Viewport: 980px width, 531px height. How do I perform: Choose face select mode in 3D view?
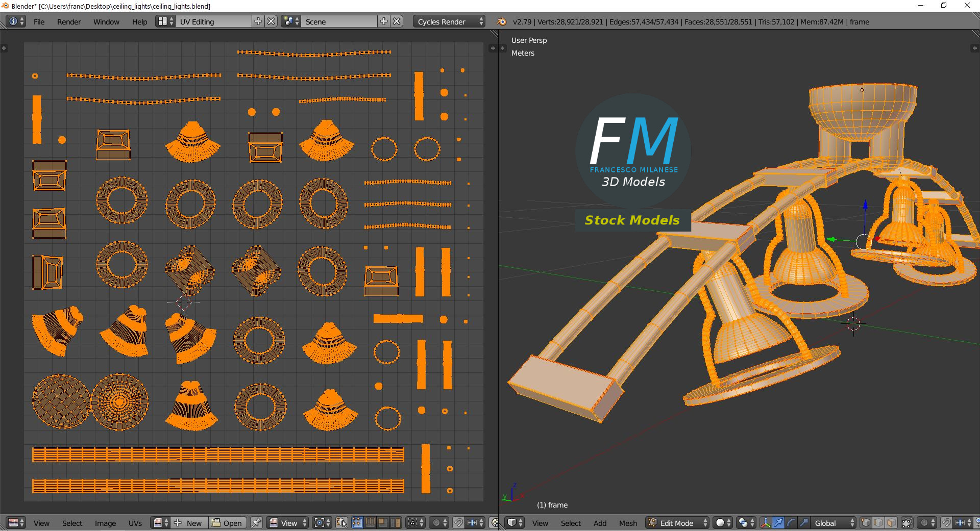click(891, 523)
